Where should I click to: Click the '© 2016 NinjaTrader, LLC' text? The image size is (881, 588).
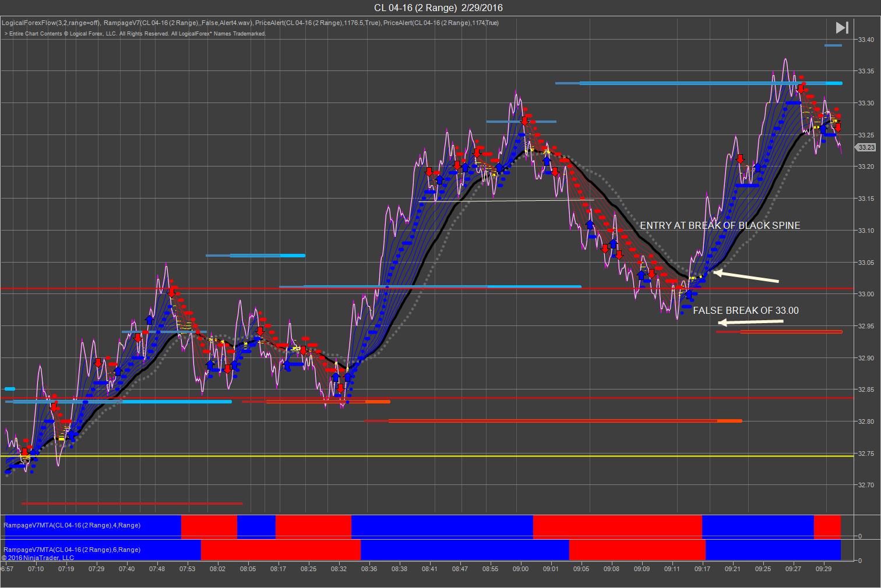pos(38,557)
